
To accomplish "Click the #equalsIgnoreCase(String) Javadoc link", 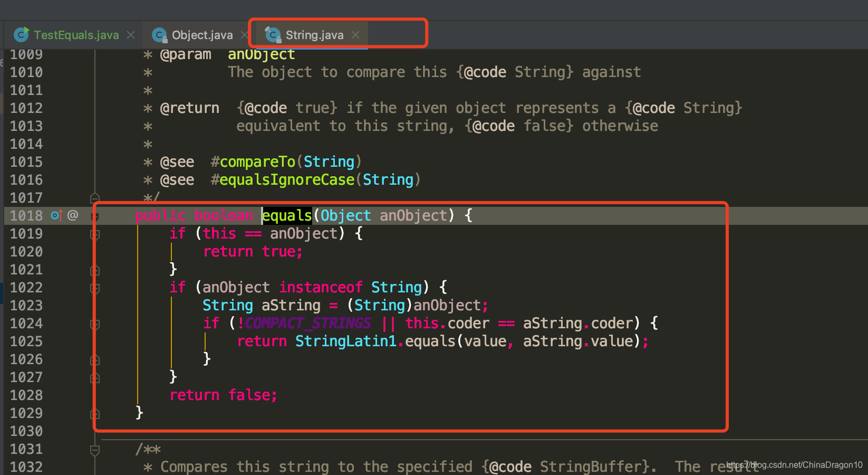I will pyautogui.click(x=316, y=180).
